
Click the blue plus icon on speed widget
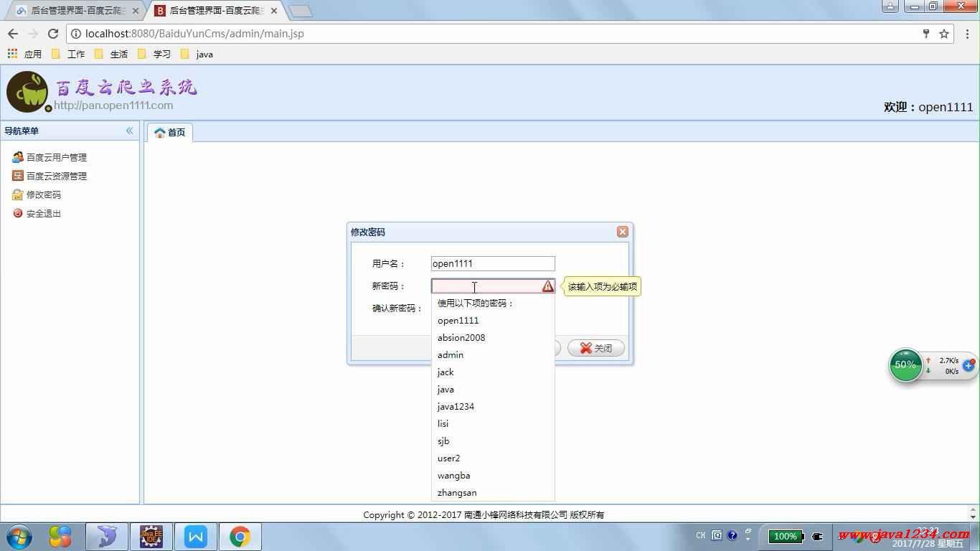[969, 366]
